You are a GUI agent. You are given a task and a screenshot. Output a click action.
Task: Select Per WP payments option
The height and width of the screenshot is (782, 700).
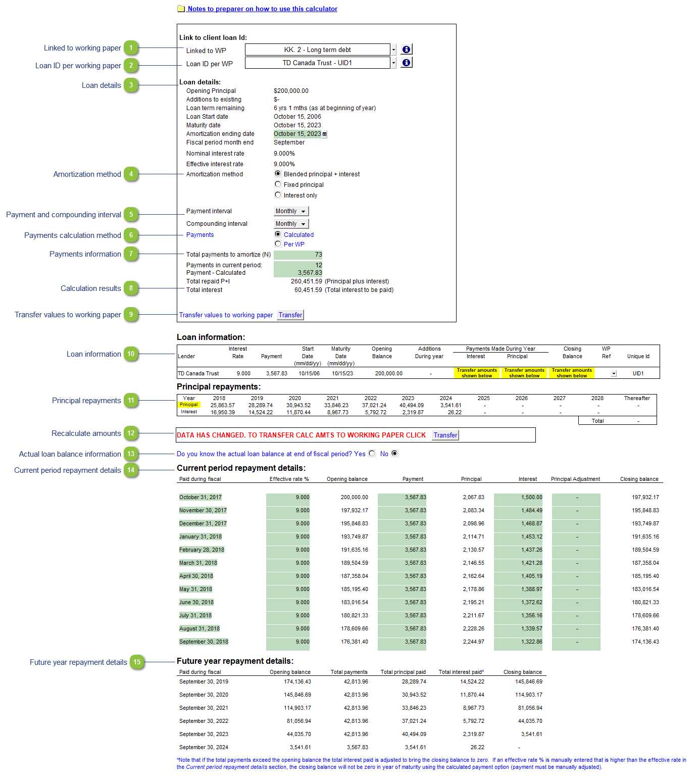[278, 244]
